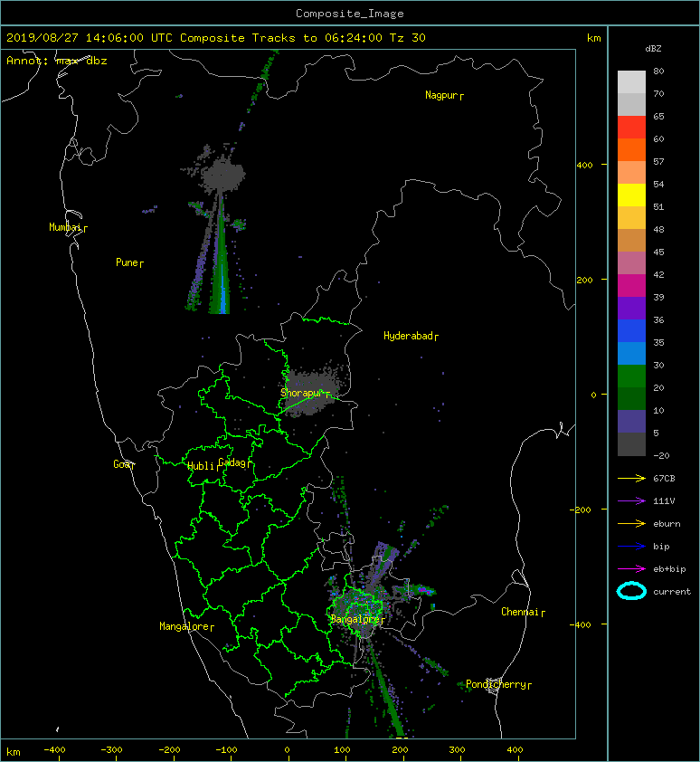Viewport: 700px width, 762px height.
Task: Click the 'current' legend label
Action: [672, 592]
